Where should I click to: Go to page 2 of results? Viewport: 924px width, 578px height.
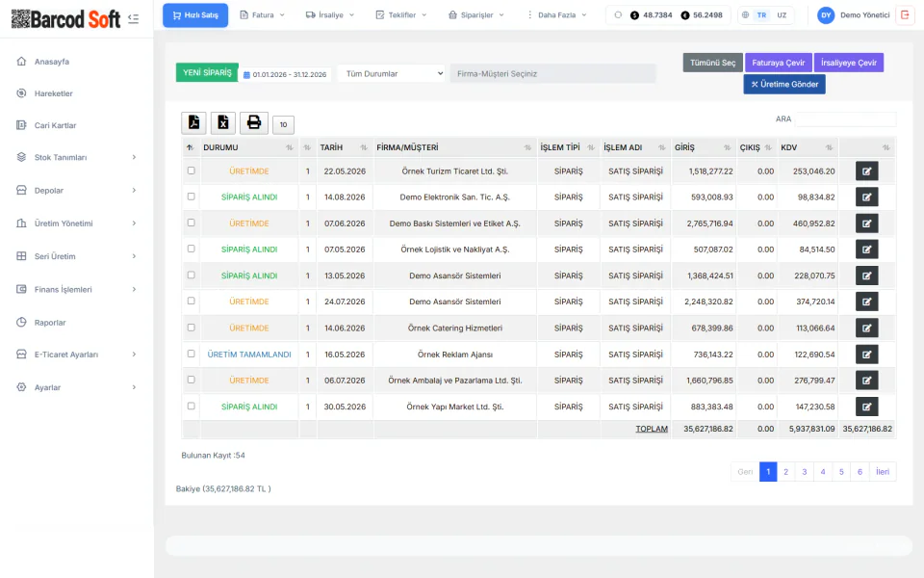tap(786, 472)
